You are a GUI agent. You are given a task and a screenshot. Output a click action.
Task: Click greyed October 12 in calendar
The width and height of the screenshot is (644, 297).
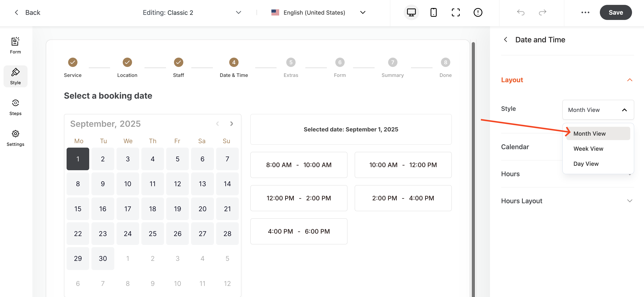[227, 283]
